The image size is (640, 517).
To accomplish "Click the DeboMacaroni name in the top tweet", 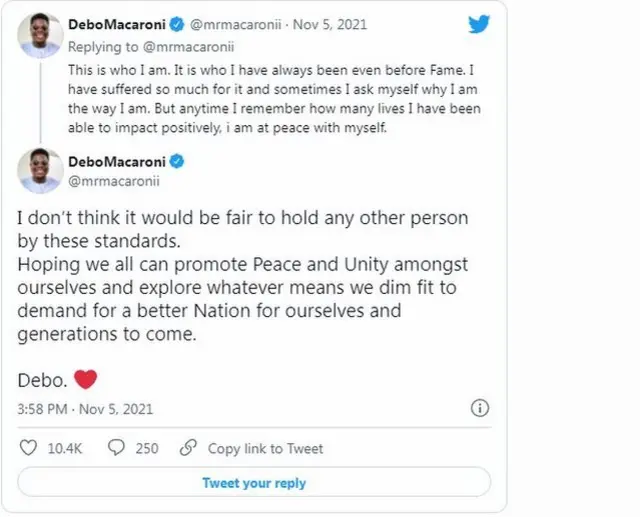I will [116, 23].
